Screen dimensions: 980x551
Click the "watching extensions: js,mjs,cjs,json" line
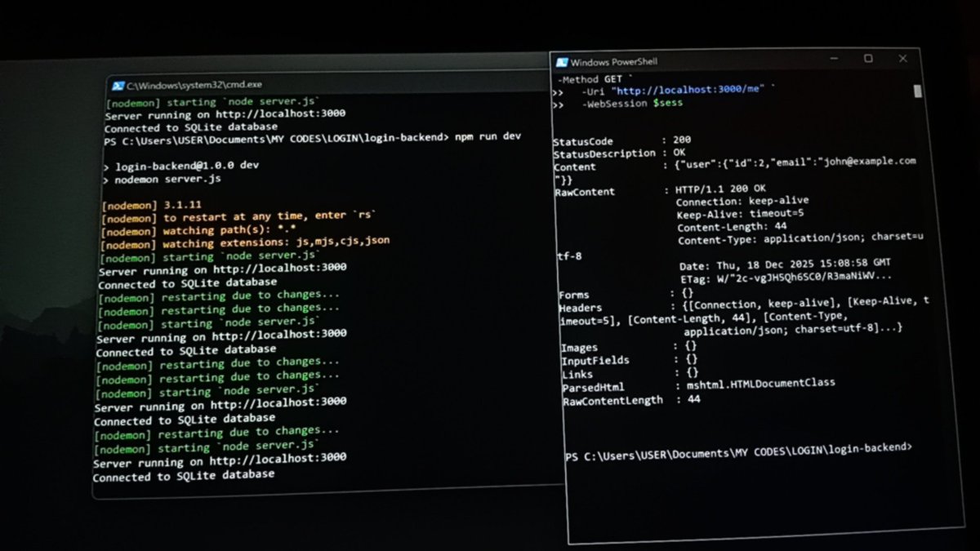(245, 242)
